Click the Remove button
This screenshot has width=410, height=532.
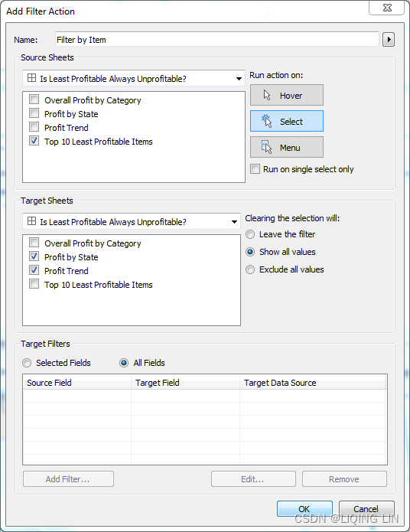(x=344, y=478)
